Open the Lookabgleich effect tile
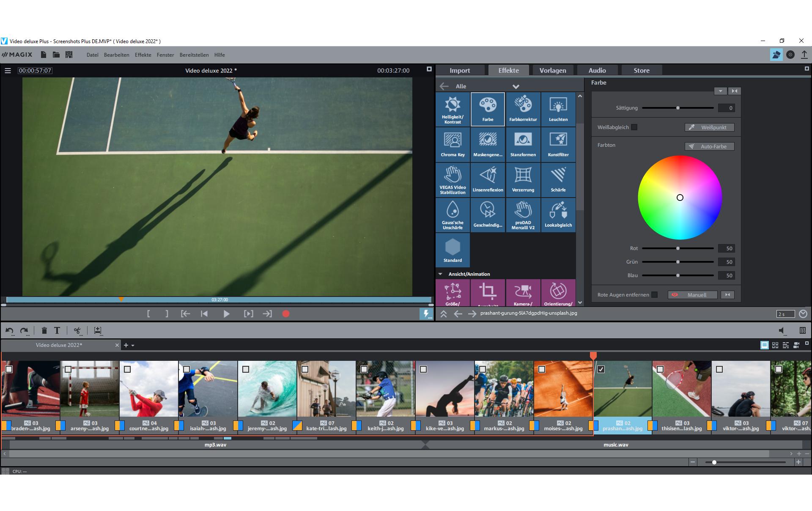812x511 pixels. coord(558,215)
